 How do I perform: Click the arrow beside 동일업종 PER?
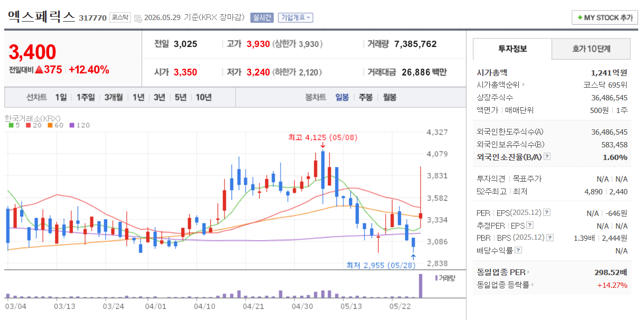click(528, 272)
